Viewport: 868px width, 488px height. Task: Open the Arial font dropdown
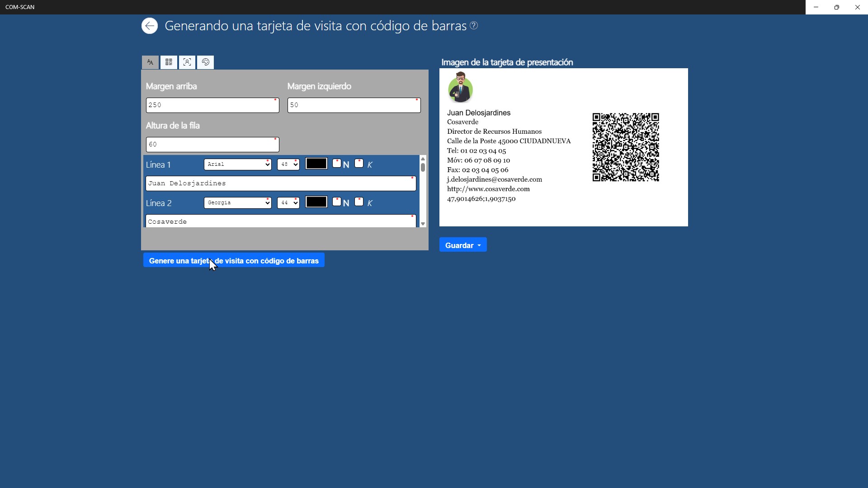(x=237, y=164)
